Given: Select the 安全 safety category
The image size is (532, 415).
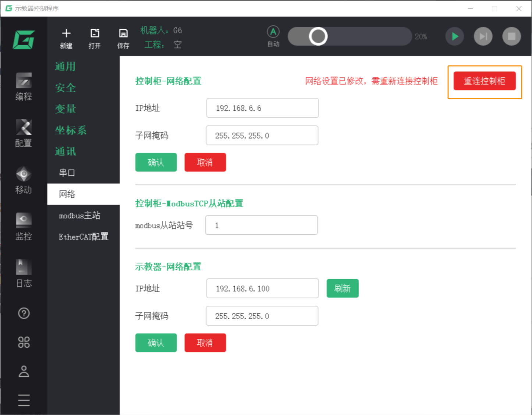Looking at the screenshot, I should [x=65, y=88].
